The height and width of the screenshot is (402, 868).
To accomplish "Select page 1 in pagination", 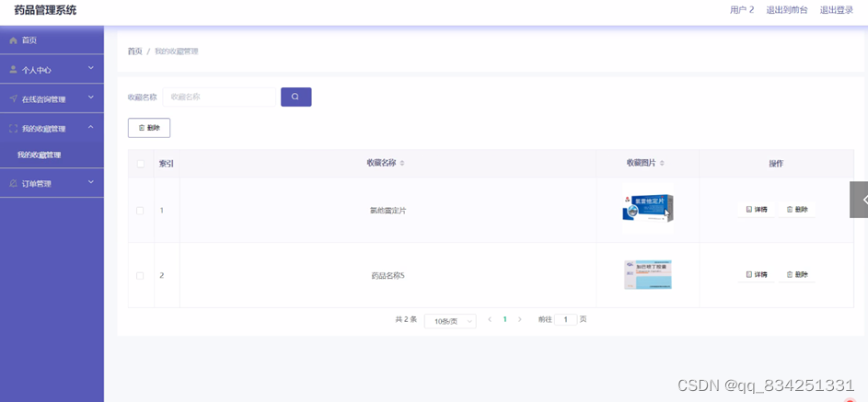I will coord(504,319).
